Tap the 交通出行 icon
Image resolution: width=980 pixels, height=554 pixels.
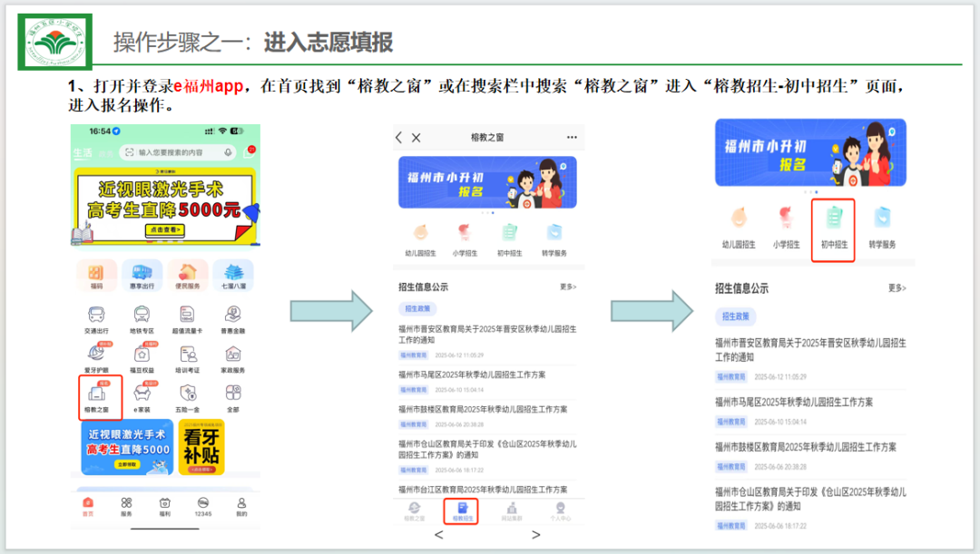pos(96,320)
